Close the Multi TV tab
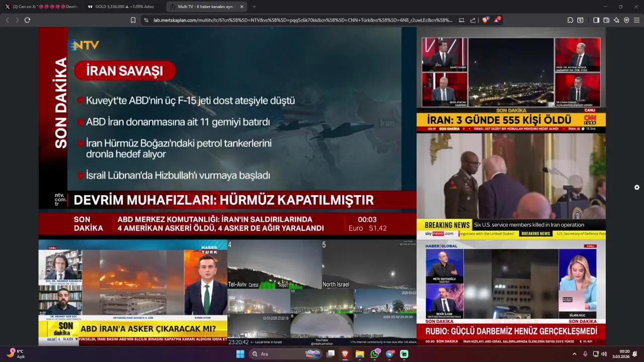644x362 pixels. click(242, 7)
